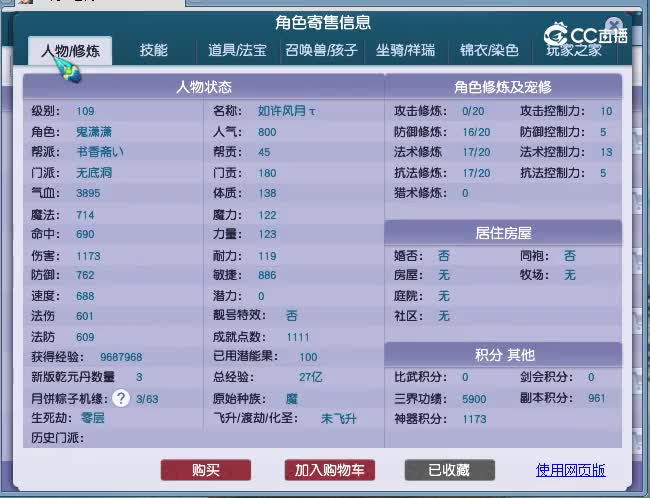Click the 获得经验 value 9687968
Image resolution: width=650 pixels, height=498 pixels.
(121, 357)
